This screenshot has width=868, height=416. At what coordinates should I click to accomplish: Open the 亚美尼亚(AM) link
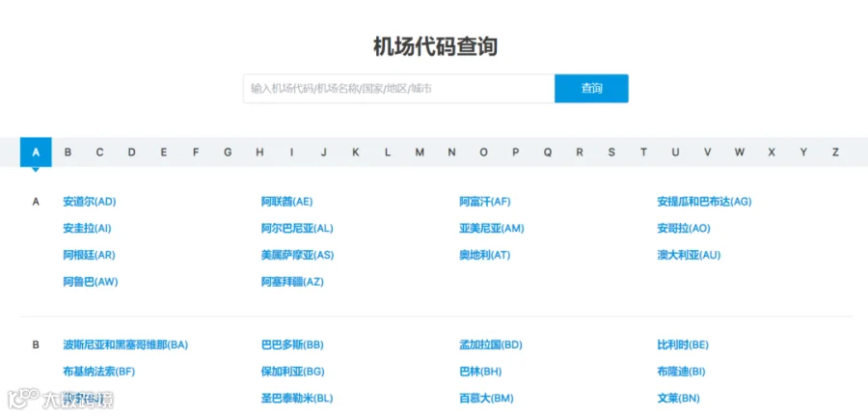tap(492, 228)
